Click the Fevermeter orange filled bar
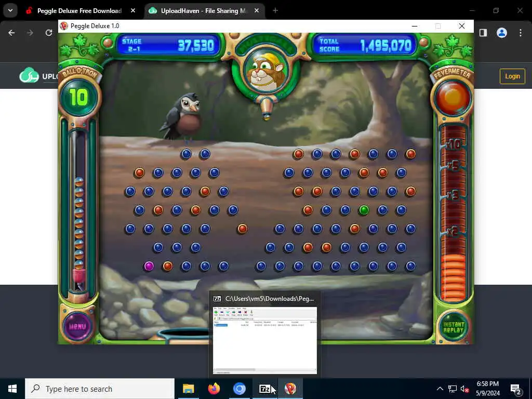The image size is (532, 399). 453,277
